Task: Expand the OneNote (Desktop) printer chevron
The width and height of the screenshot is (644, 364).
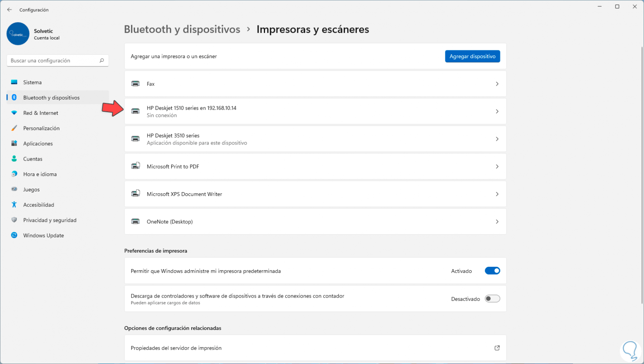Action: pos(497,221)
